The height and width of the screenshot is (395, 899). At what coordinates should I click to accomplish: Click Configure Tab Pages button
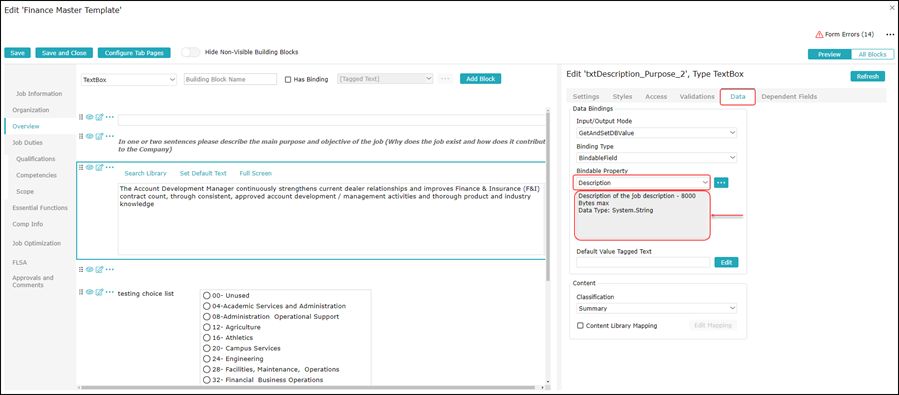134,53
